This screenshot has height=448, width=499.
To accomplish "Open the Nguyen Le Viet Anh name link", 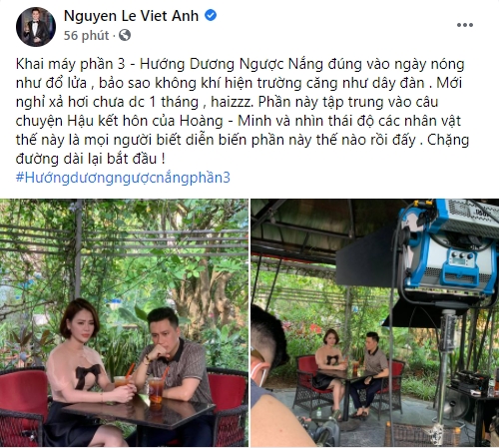I will pos(131,16).
